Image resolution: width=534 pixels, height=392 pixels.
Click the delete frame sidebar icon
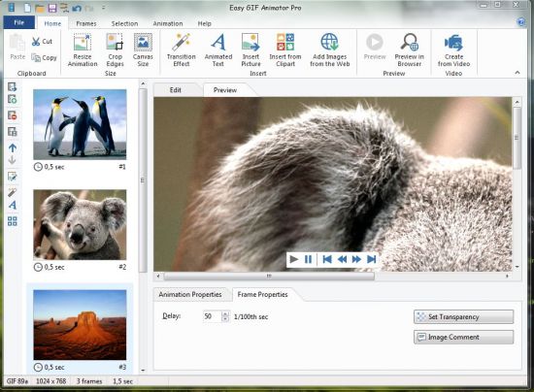pyautogui.click(x=13, y=115)
